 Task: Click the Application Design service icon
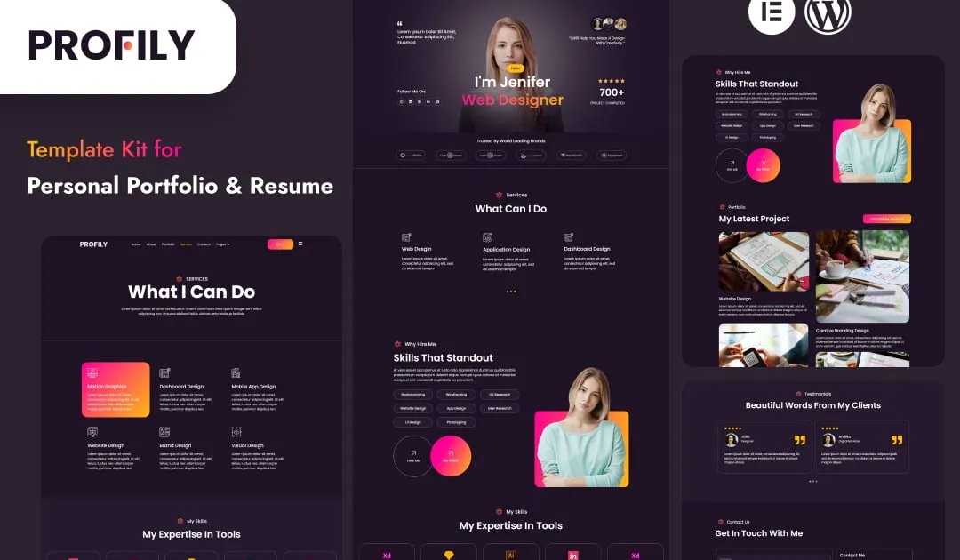487,237
